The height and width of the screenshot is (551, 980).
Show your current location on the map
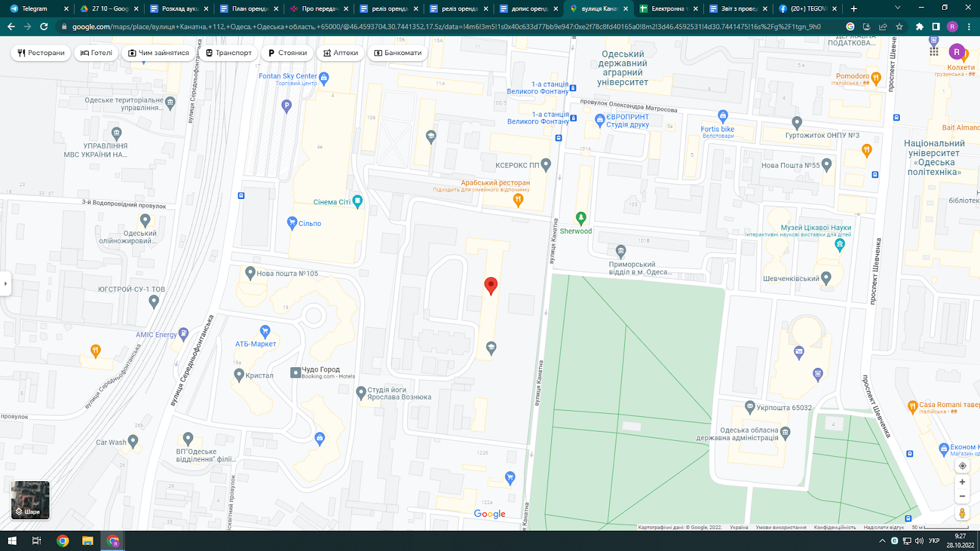pos(962,466)
